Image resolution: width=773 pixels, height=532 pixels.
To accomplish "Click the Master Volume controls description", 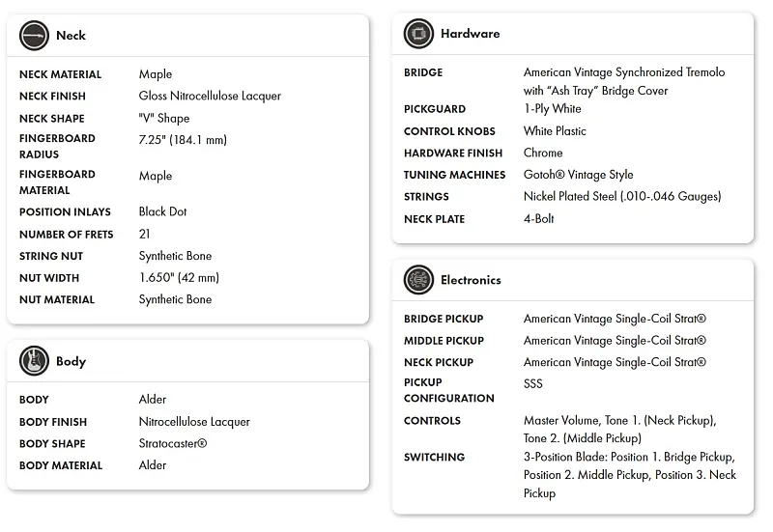I will pos(619,430).
